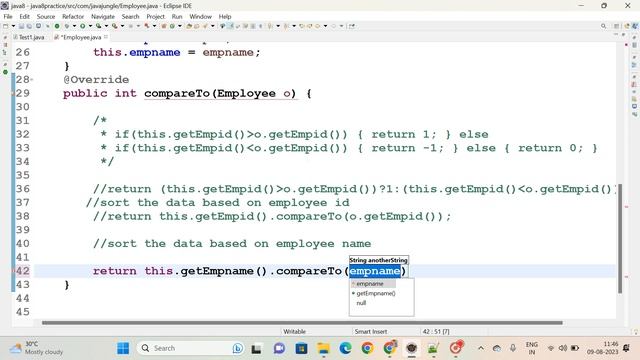Click the Debug bug toolbar icon
The width and height of the screenshot is (640, 360).
[x=67, y=26]
